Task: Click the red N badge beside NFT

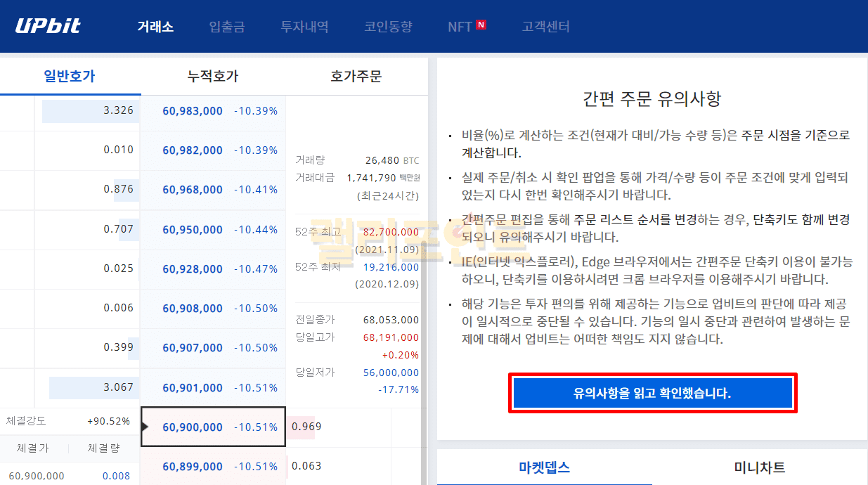Action: [481, 25]
